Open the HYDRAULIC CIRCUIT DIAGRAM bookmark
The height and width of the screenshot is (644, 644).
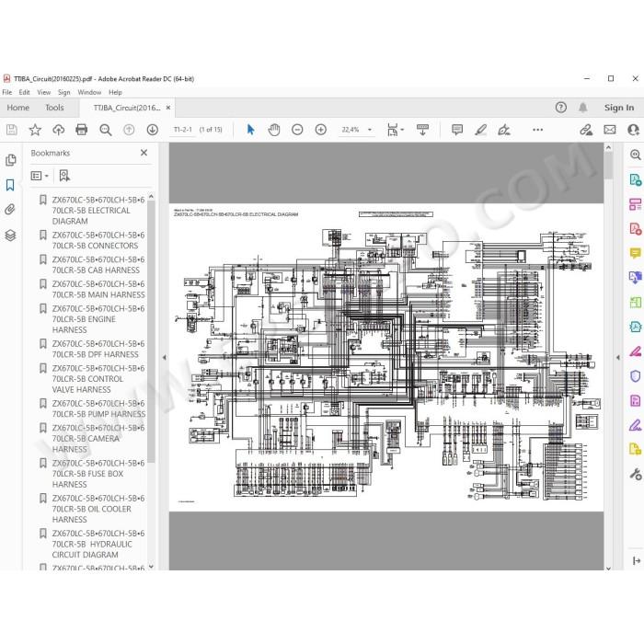98,544
